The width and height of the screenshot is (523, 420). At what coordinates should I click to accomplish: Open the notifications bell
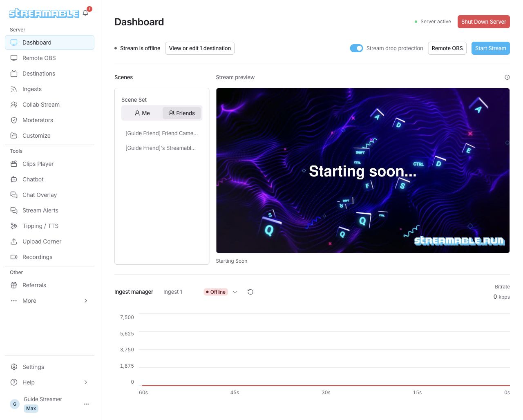tap(85, 13)
